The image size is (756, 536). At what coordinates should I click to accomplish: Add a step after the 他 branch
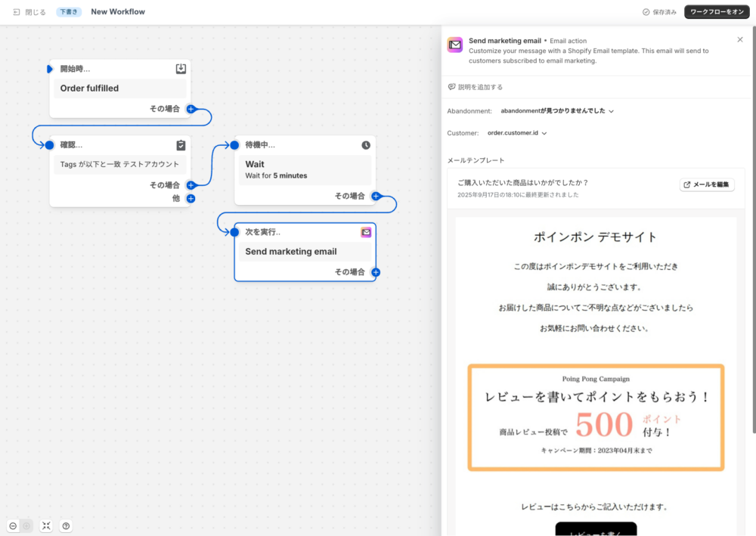point(191,199)
